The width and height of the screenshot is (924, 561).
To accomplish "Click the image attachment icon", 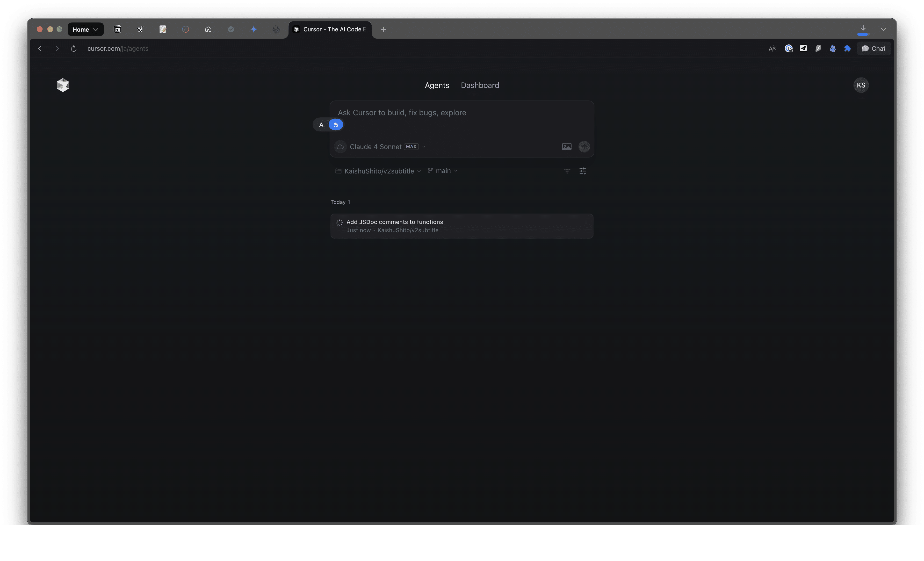I will pos(566,147).
